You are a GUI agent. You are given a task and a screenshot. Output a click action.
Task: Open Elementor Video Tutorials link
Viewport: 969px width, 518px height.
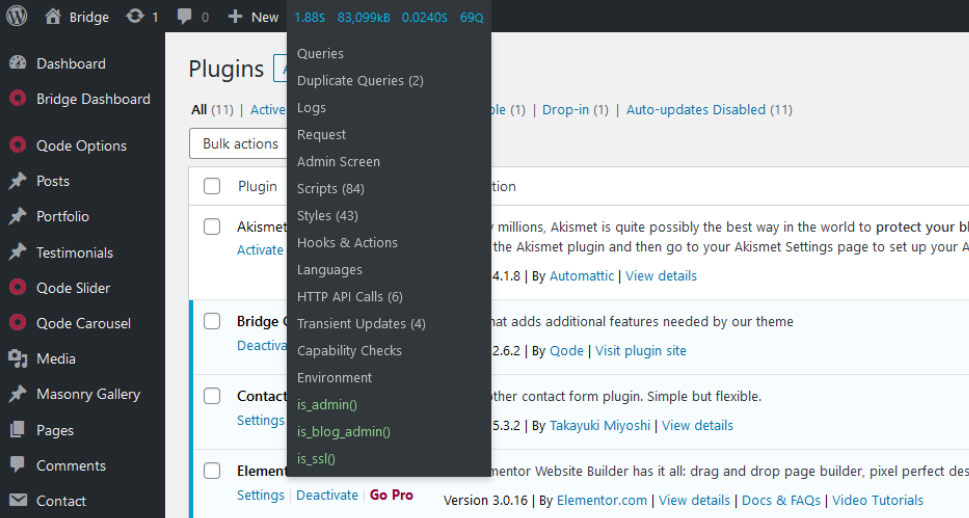(x=878, y=500)
